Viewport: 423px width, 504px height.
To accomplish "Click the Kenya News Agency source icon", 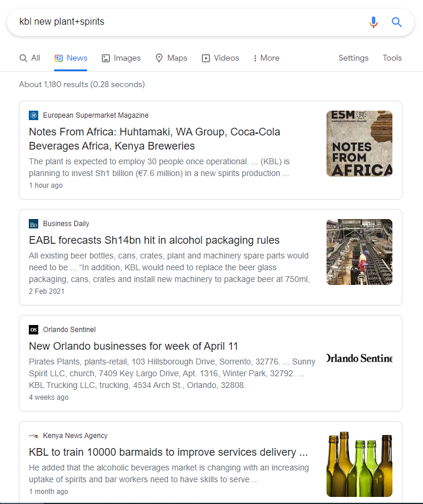I will 34,436.
